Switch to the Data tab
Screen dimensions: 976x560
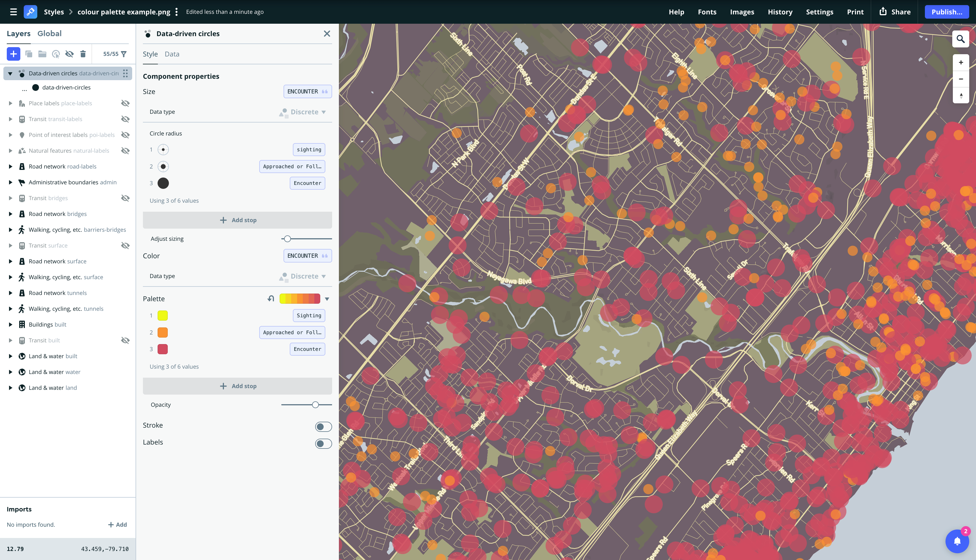coord(172,54)
